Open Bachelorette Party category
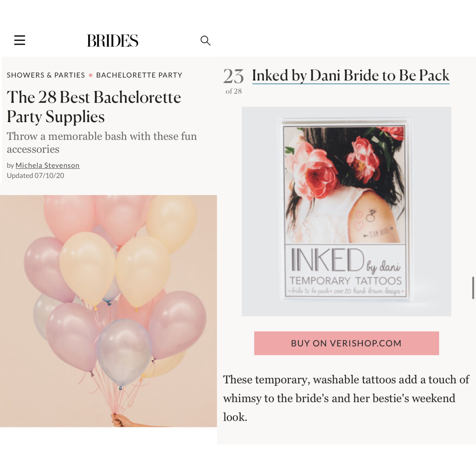This screenshot has height=476, width=476. click(139, 75)
